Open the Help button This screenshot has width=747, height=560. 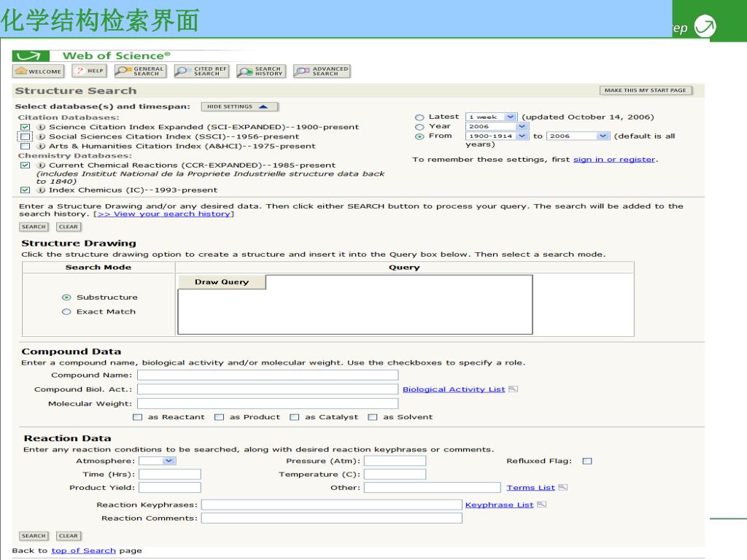(x=90, y=71)
